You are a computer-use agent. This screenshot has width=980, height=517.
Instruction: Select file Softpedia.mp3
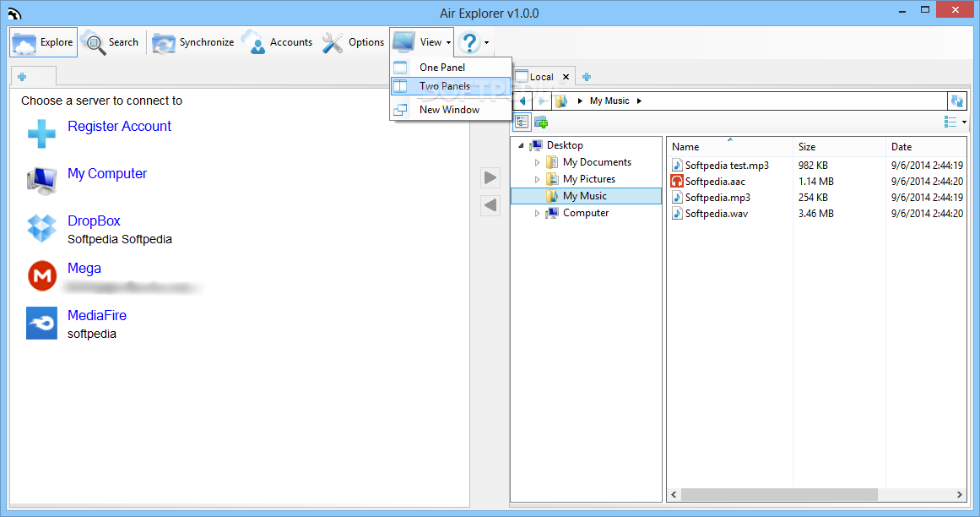click(717, 198)
